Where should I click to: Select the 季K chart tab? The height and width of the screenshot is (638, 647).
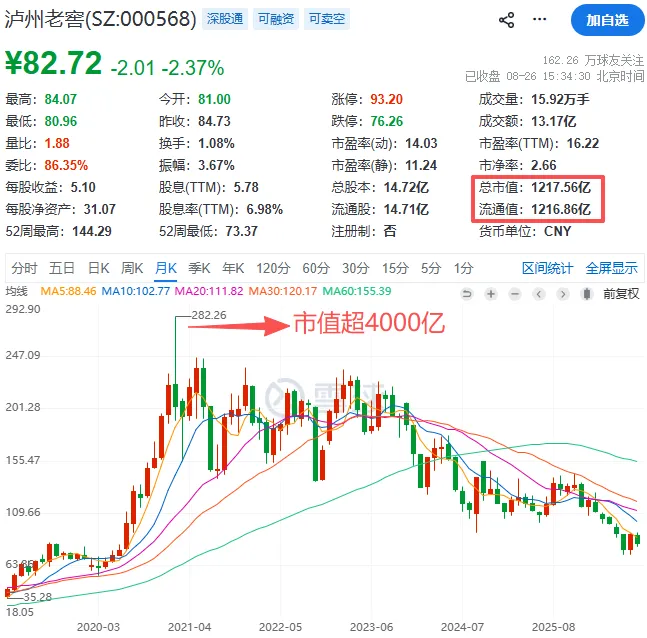click(199, 268)
